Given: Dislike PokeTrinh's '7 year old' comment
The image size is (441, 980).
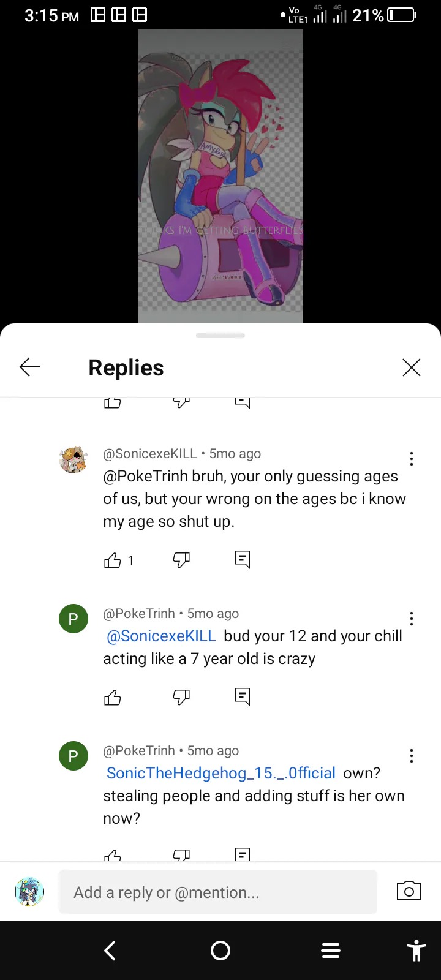Looking at the screenshot, I should (181, 698).
